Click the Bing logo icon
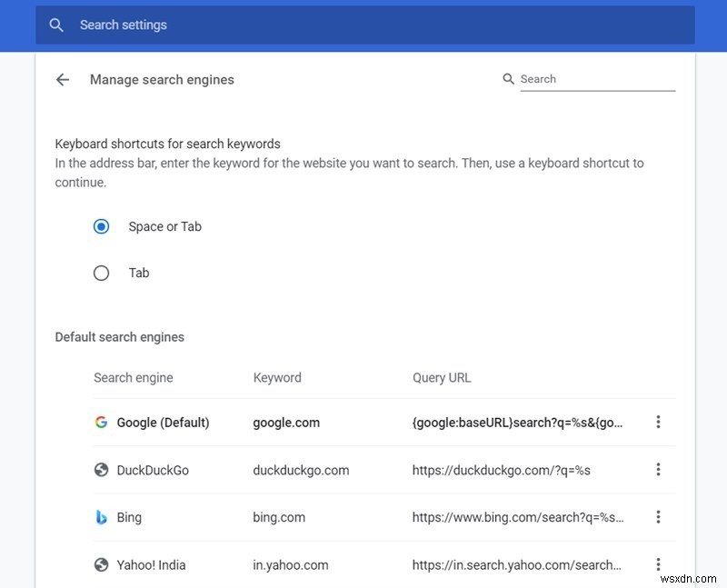727x588 pixels. [x=100, y=517]
